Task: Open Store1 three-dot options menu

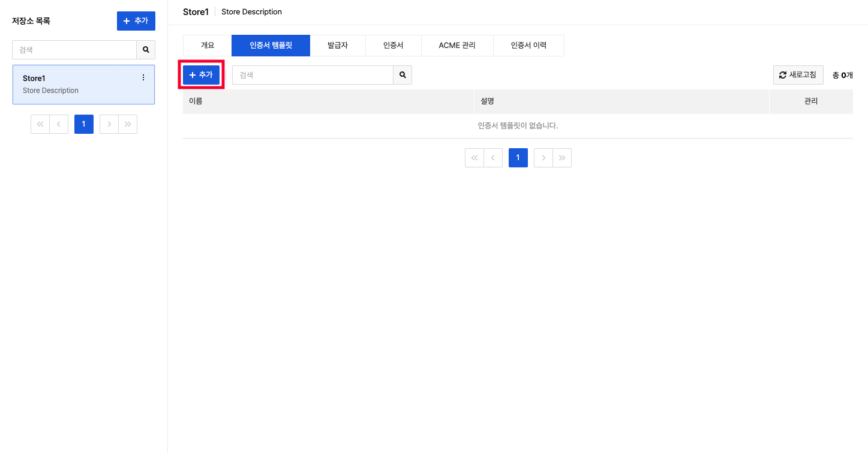Action: 143,77
